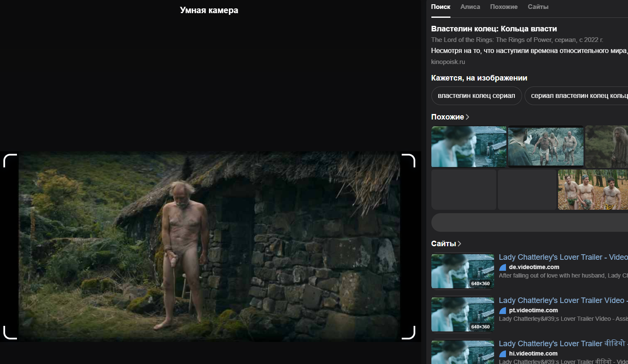Viewport: 628px width, 364px height.
Task: Click the pt.videotime.com favicon icon
Action: (x=503, y=311)
